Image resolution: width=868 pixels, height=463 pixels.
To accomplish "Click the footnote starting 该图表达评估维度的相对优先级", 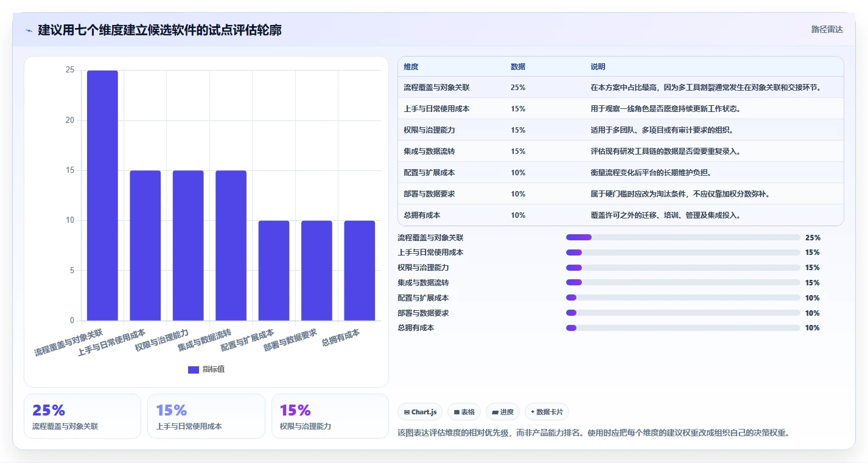I will 593,433.
